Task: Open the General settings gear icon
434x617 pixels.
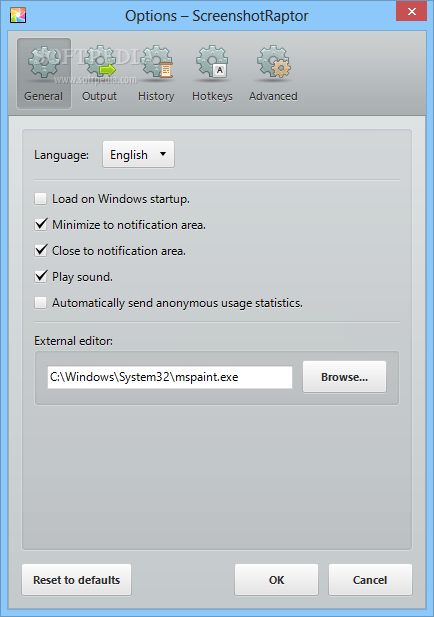Action: 43,62
